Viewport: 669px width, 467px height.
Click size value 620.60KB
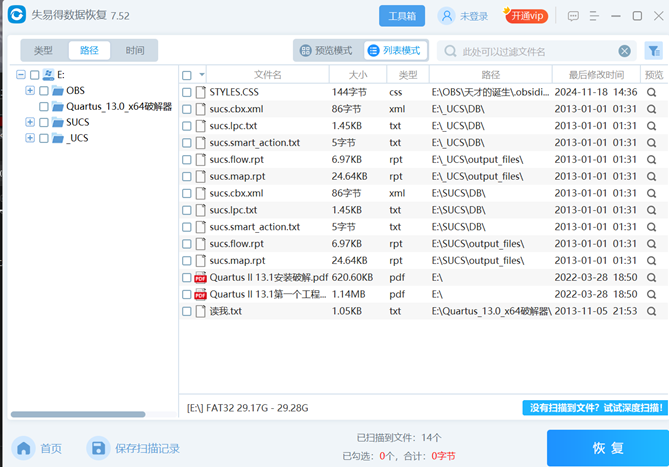coord(352,278)
